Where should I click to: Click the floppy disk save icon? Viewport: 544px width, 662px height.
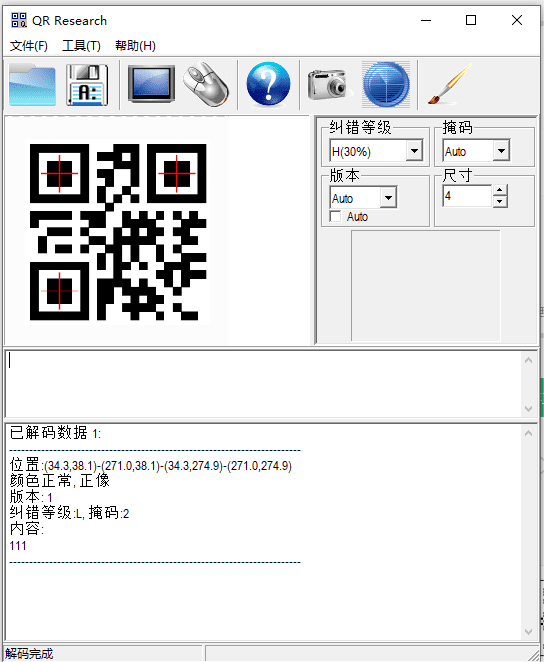[87, 84]
